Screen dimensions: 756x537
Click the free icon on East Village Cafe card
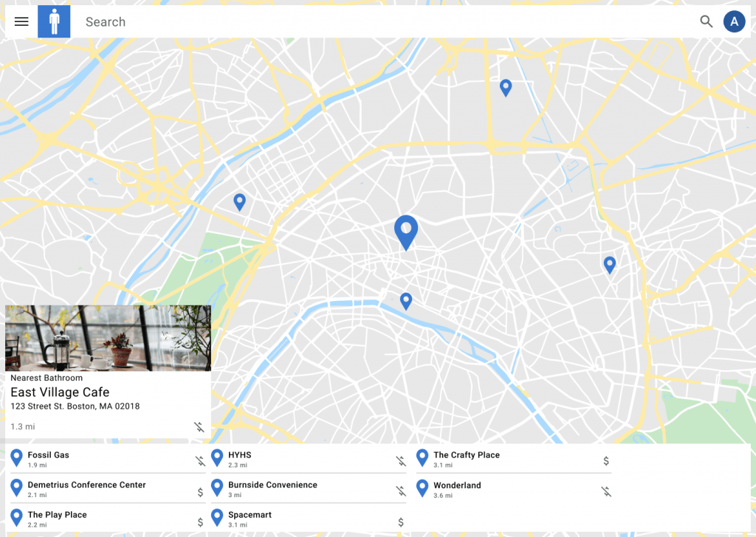pos(199,426)
